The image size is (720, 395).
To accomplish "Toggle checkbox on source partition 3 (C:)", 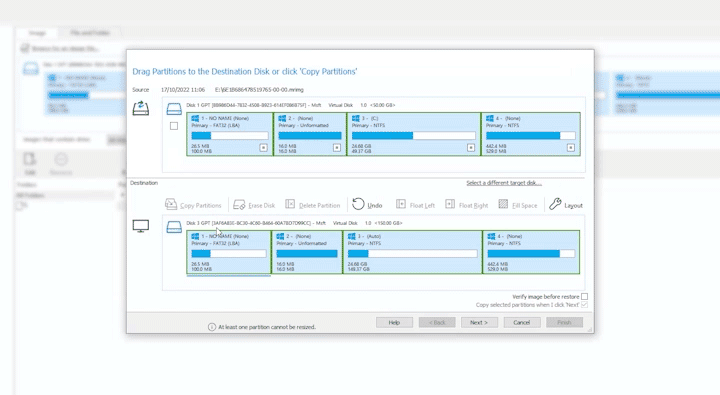I will click(471, 147).
